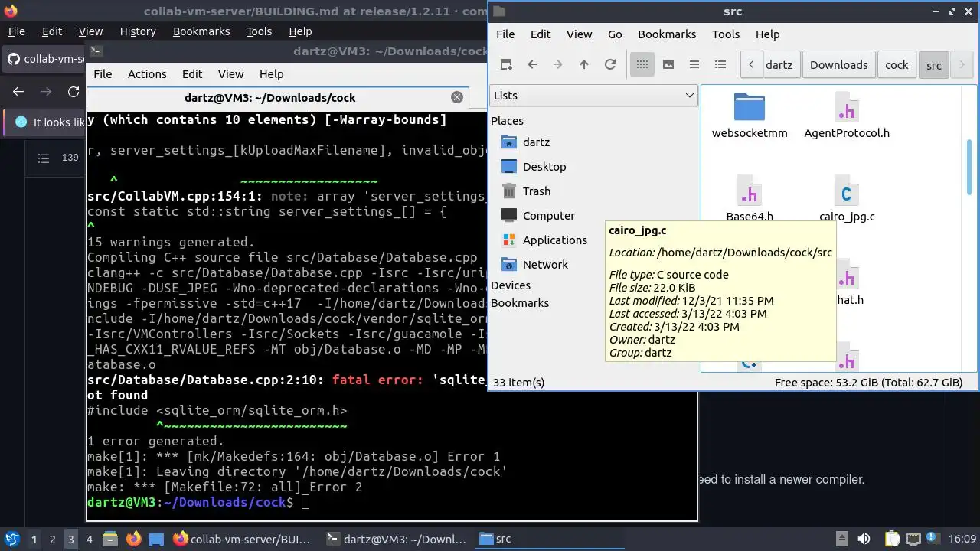Image resolution: width=980 pixels, height=551 pixels.
Task: Click Firefox back navigation arrow
Action: 18,91
